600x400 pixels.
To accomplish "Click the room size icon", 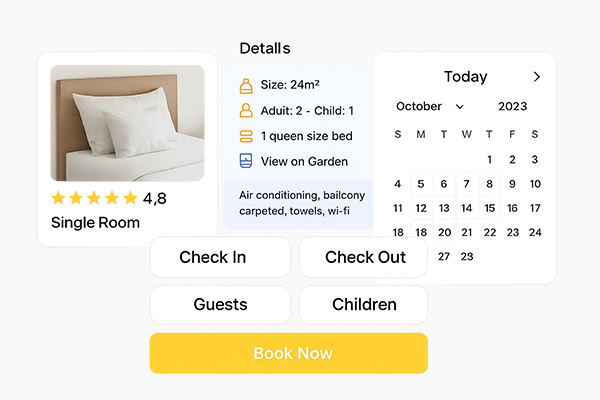I will point(246,86).
